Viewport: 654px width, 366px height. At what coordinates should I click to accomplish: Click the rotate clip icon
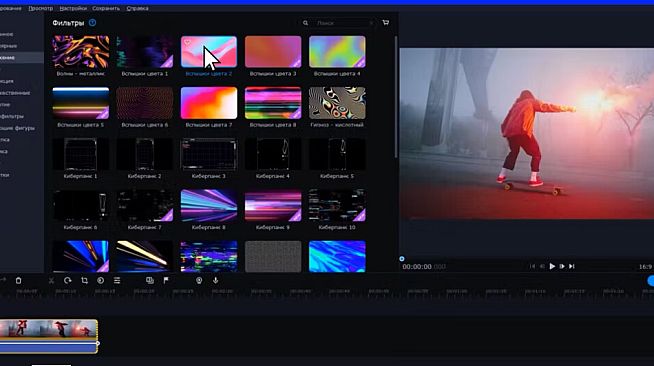68,281
